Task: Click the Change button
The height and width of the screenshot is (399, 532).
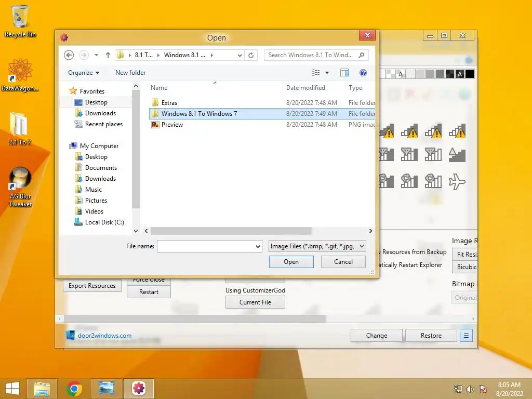Action: click(377, 336)
